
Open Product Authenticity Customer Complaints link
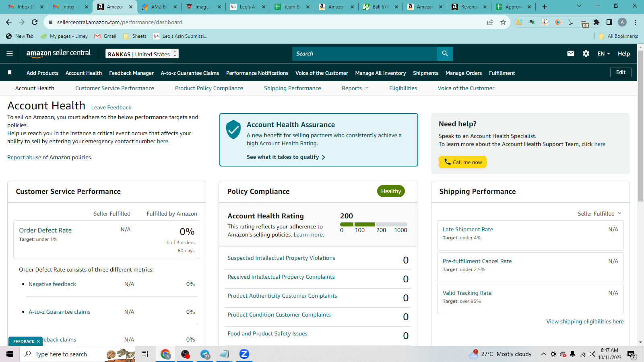click(x=282, y=296)
